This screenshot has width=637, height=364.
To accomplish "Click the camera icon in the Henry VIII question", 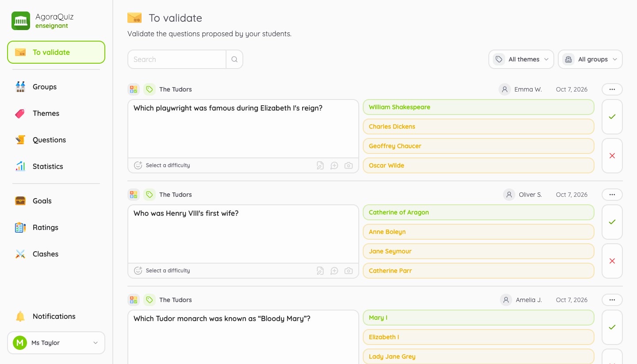I will [349, 271].
